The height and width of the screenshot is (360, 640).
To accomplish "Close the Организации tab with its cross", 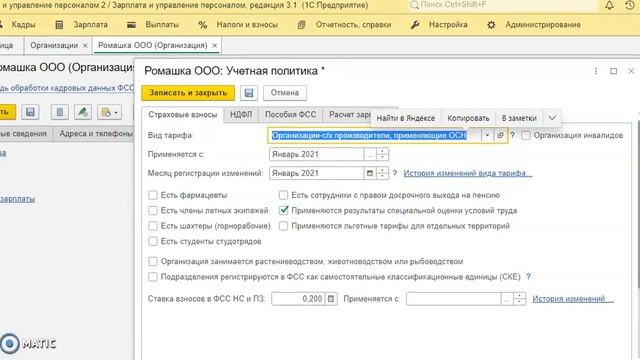I will click(x=85, y=46).
